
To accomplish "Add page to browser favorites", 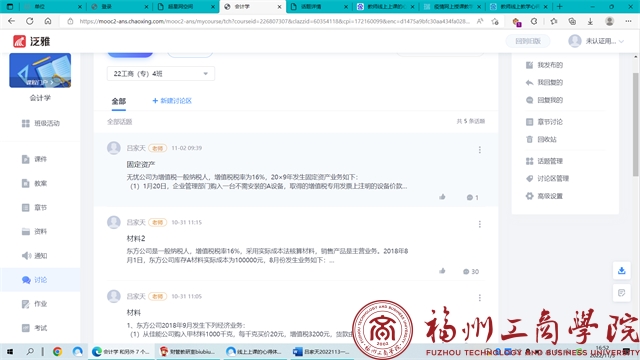I will click(x=495, y=21).
